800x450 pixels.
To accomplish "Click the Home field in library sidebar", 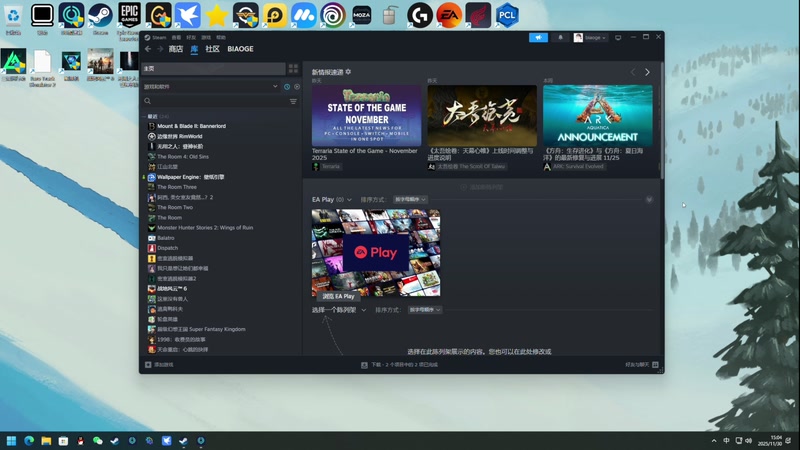I will [x=213, y=68].
